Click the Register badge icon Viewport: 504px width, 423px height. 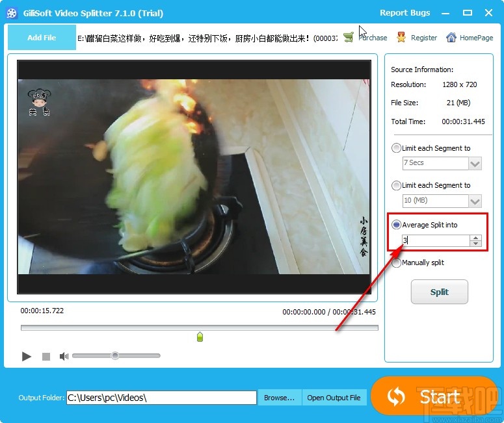(x=401, y=37)
